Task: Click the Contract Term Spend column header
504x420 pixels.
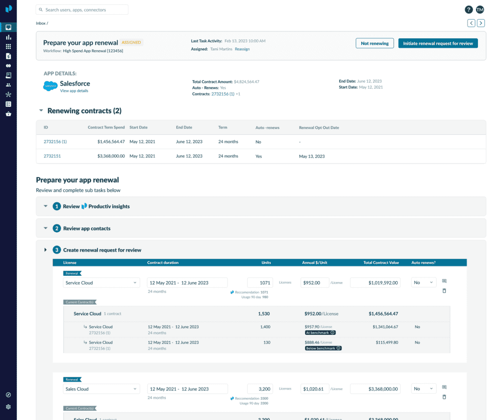Action: (106, 128)
